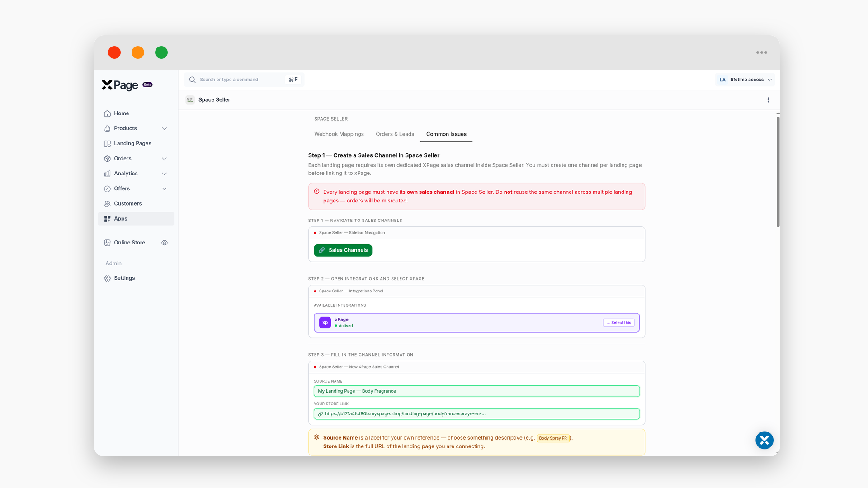Click the ⌘F shortcut badge in search
This screenshot has height=488, width=868.
click(293, 80)
